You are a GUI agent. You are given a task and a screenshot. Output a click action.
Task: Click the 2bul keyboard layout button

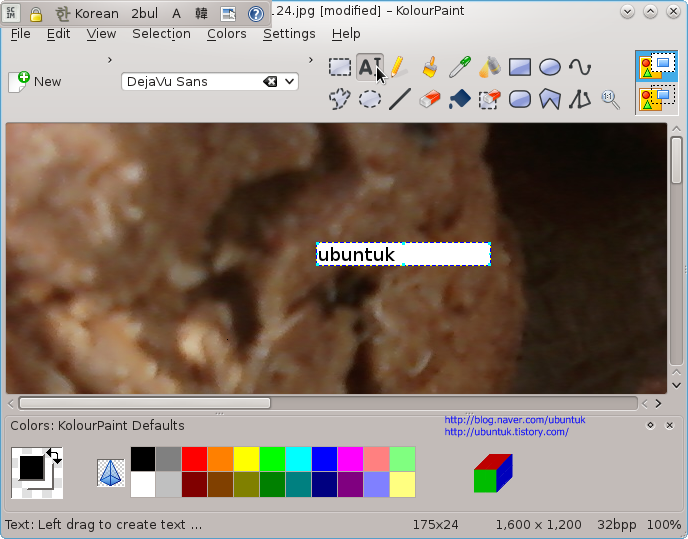pyautogui.click(x=144, y=14)
